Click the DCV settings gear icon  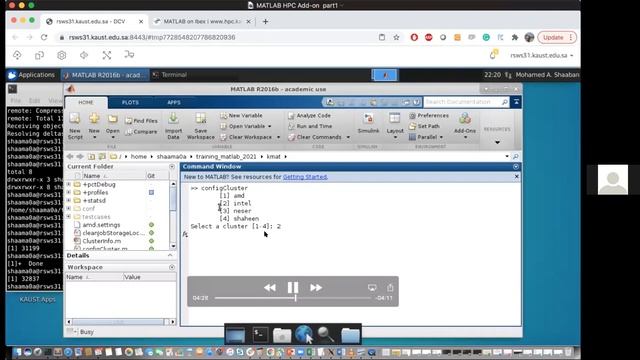click(x=61, y=55)
